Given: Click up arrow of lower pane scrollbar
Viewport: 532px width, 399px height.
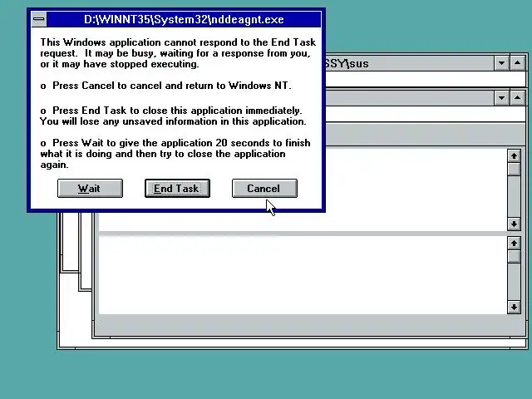Looking at the screenshot, I should point(514,243).
